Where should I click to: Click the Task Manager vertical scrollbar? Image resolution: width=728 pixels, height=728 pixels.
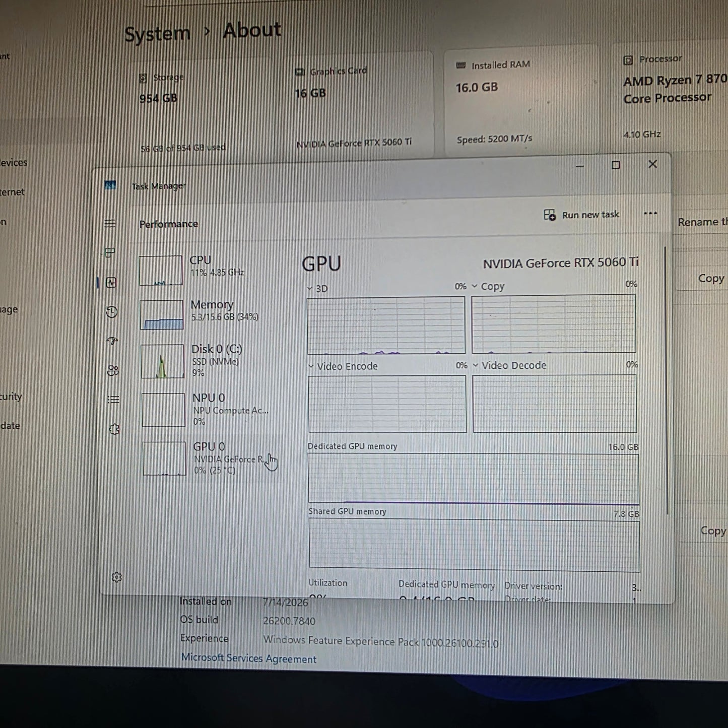pyautogui.click(x=666, y=380)
